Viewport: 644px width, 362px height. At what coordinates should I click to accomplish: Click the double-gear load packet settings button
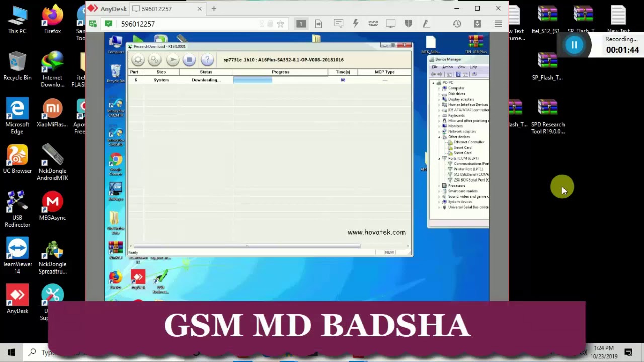[154, 60]
